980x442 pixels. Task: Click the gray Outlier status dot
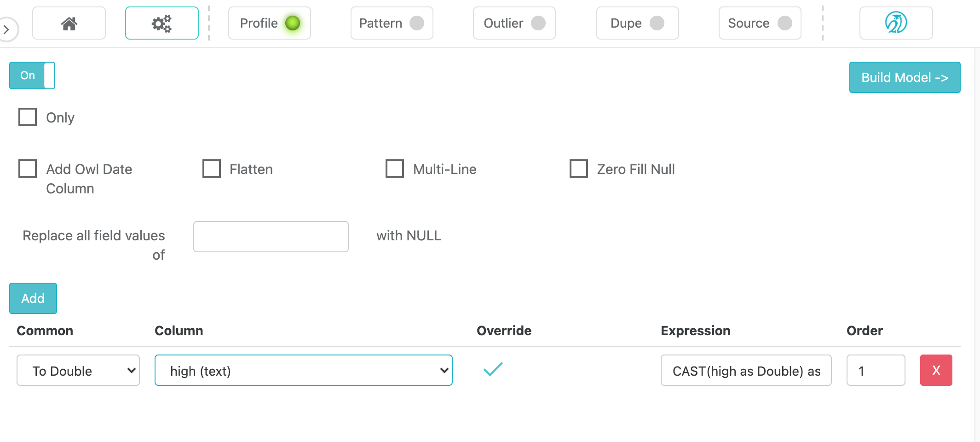tap(538, 23)
